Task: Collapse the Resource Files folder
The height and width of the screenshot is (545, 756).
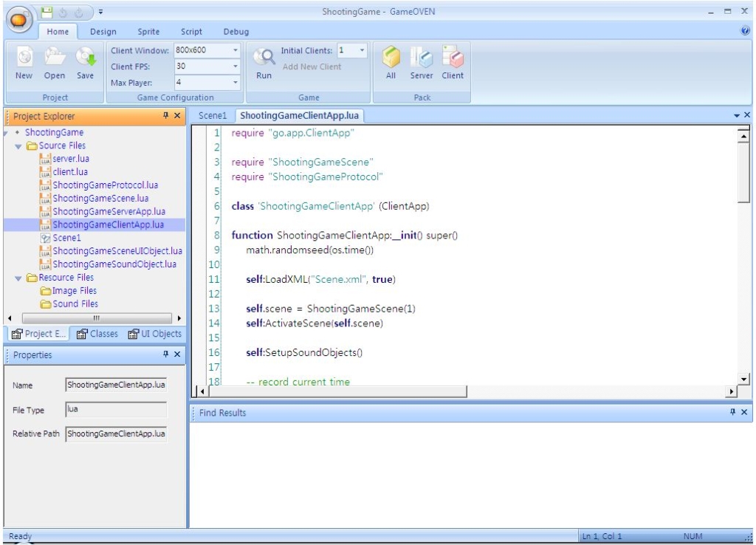Action: point(18,278)
